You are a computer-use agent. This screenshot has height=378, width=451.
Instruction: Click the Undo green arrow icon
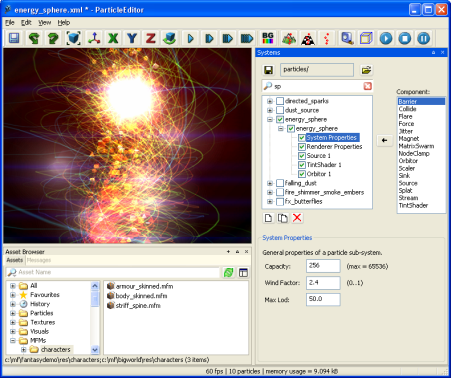tap(34, 38)
